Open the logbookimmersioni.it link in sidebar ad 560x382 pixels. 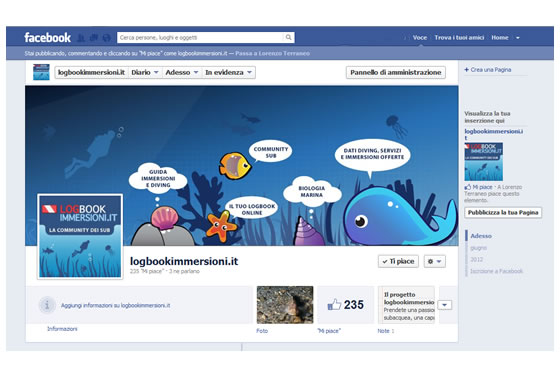pos(493,134)
